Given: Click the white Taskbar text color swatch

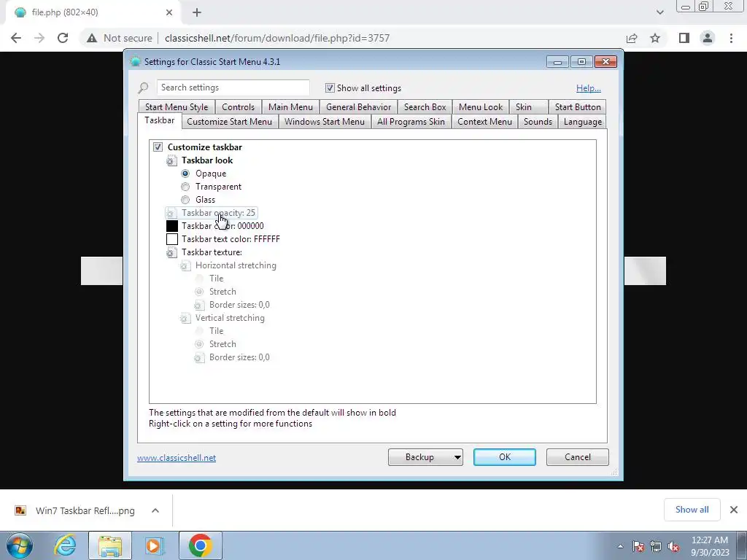Looking at the screenshot, I should coord(172,239).
